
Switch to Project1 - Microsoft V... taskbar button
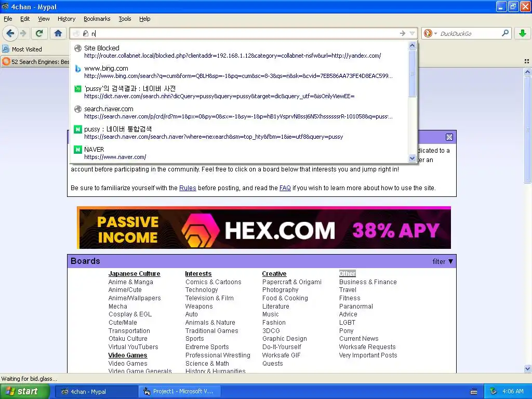point(179,392)
